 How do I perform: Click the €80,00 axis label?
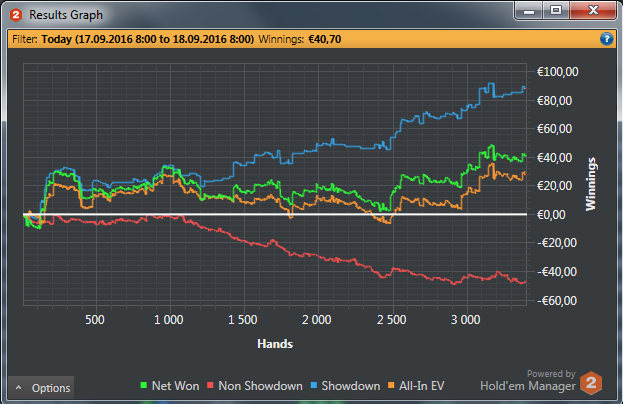click(x=554, y=101)
